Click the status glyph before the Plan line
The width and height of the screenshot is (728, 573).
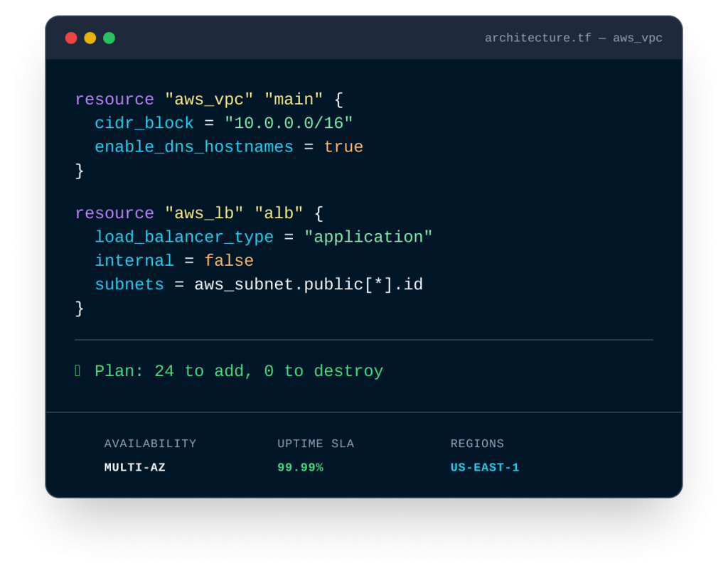[78, 371]
